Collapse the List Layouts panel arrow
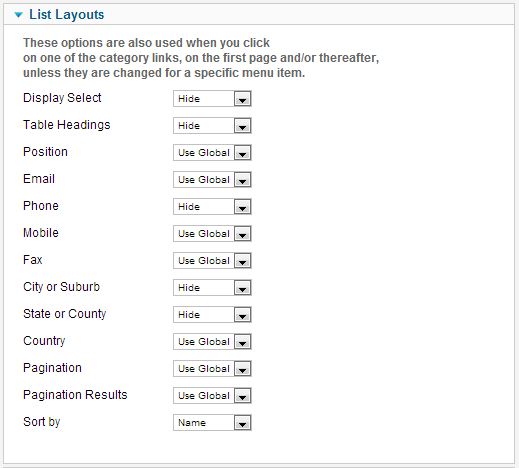The height and width of the screenshot is (468, 519). 19,15
